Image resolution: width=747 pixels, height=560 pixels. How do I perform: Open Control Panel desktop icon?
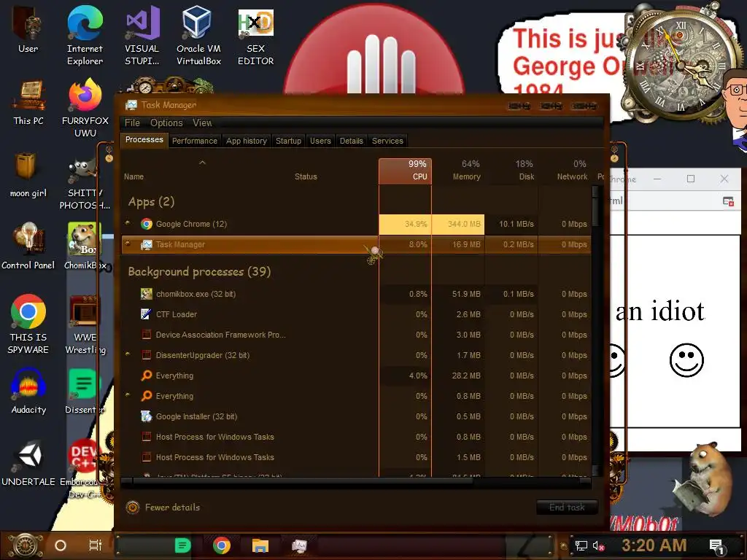tap(28, 246)
